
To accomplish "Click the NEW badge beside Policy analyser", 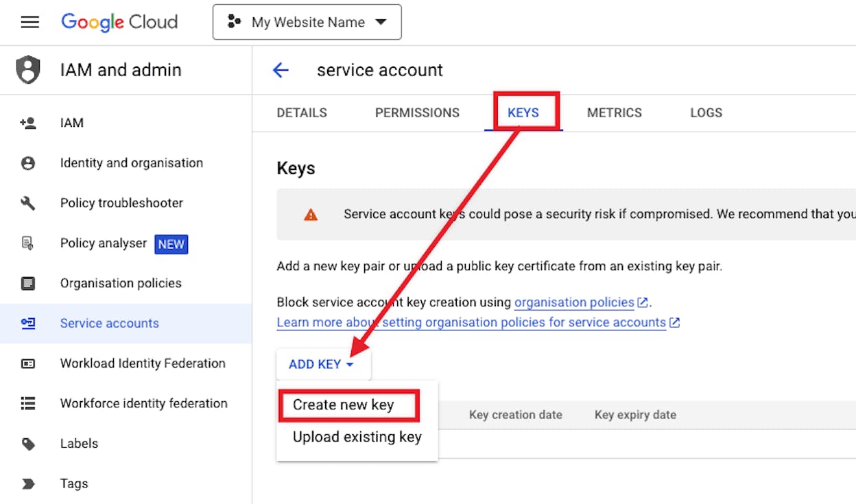I will (x=171, y=244).
